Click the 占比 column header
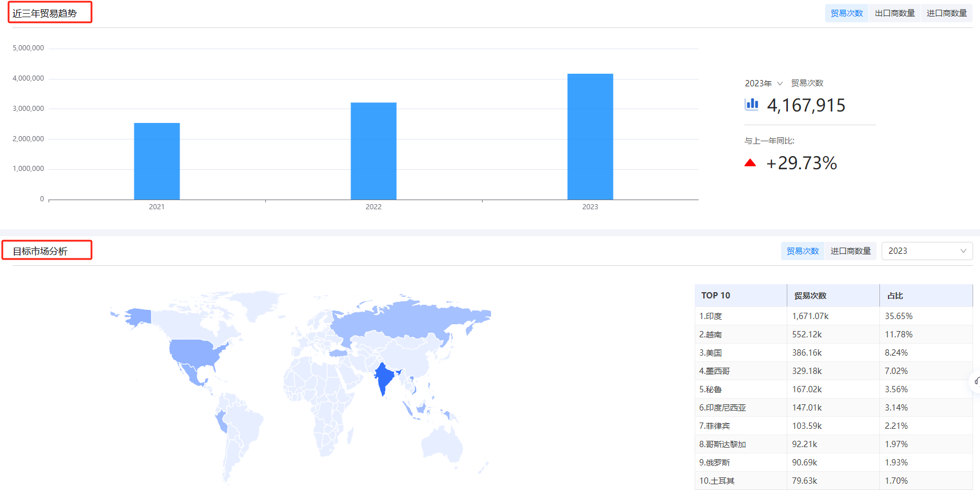The width and height of the screenshot is (980, 490). tap(895, 296)
